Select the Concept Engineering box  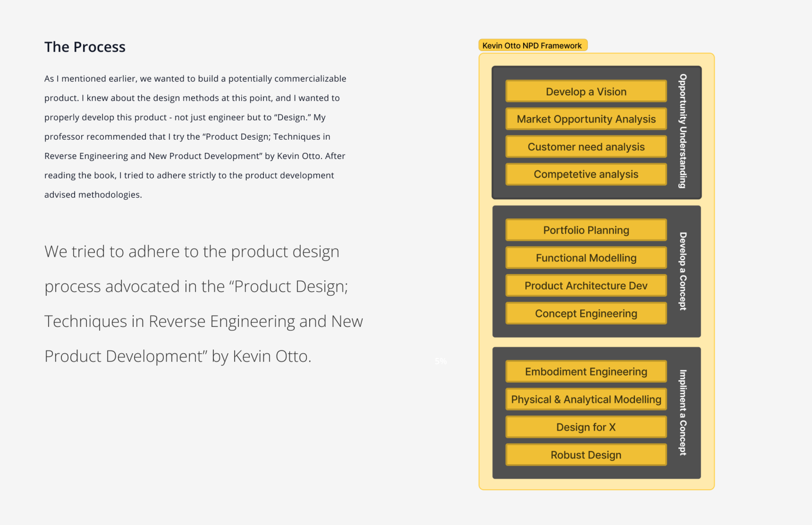click(x=586, y=313)
